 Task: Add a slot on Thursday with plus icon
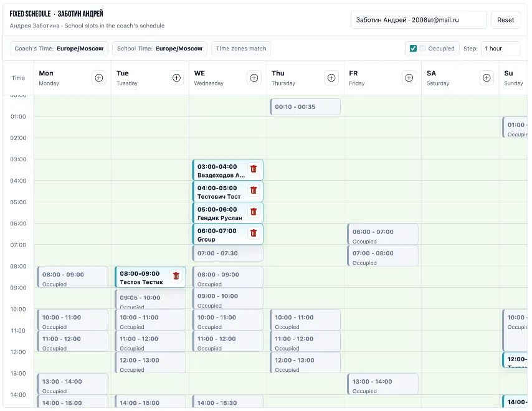[331, 78]
